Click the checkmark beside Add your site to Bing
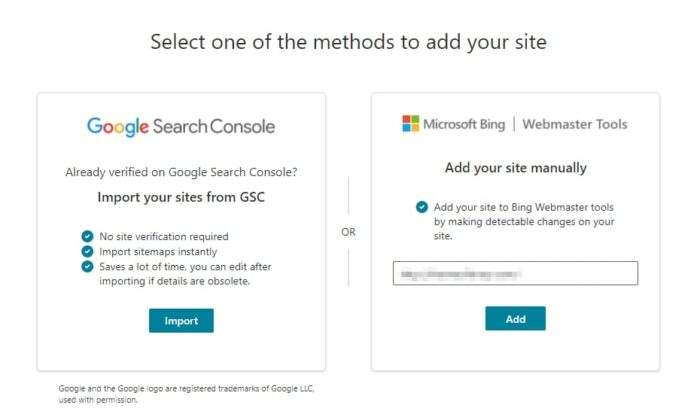700x420 pixels. coord(422,207)
